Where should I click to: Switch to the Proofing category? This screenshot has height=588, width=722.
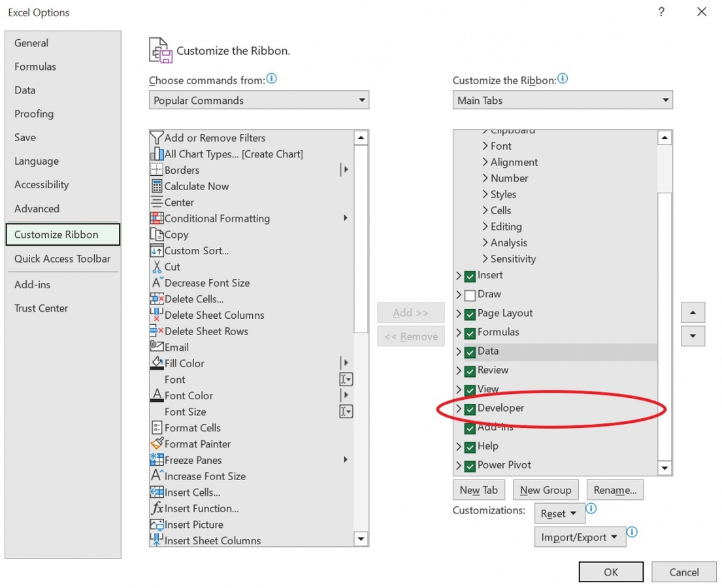tap(34, 113)
